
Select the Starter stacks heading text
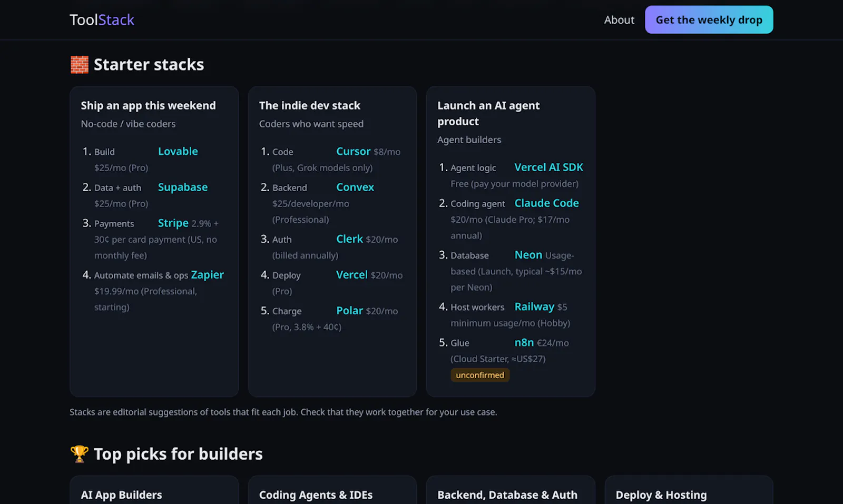(149, 64)
